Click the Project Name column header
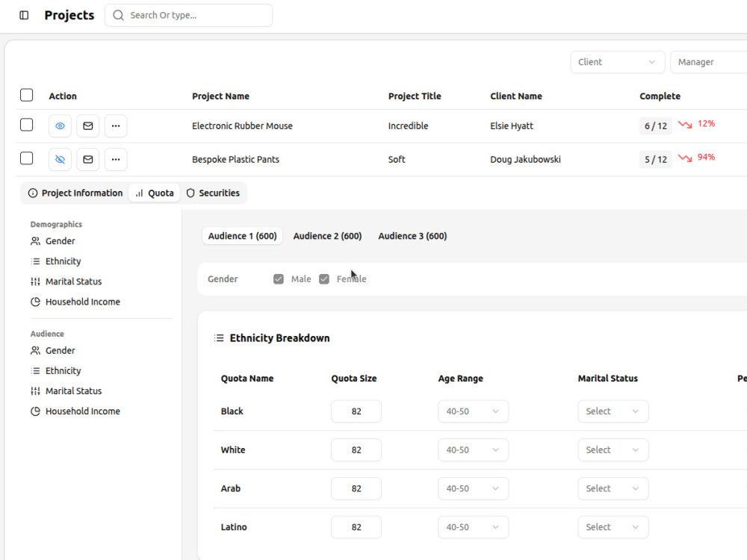The height and width of the screenshot is (560, 747). 220,96
